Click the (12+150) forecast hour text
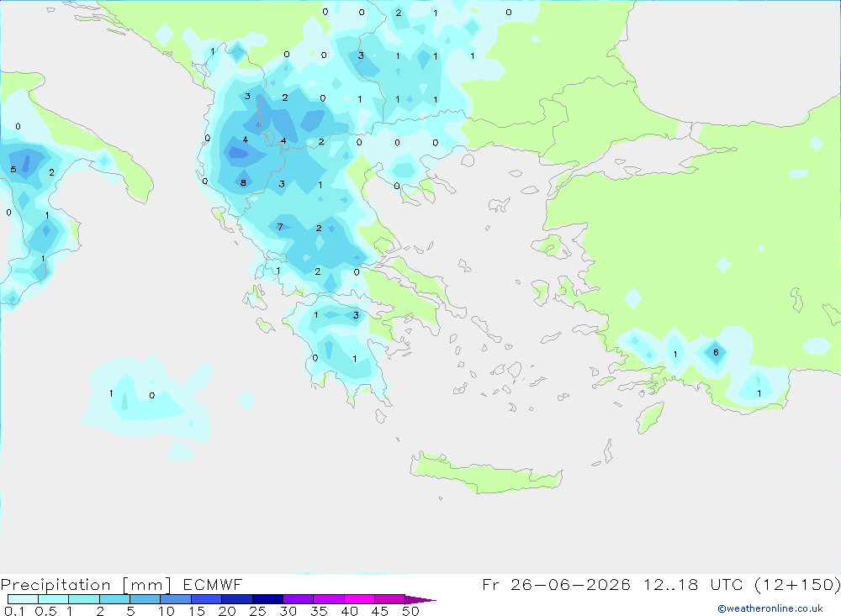 coord(797,584)
